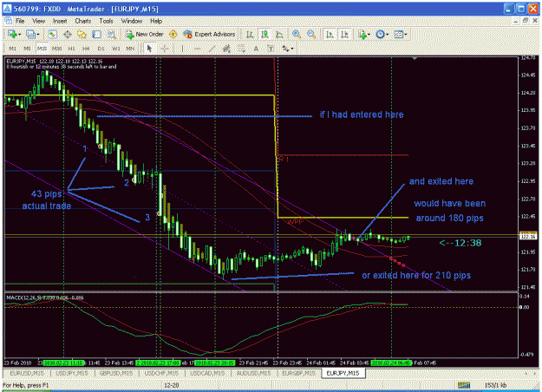Select the Horizontal Line drawing tool

(x=197, y=49)
